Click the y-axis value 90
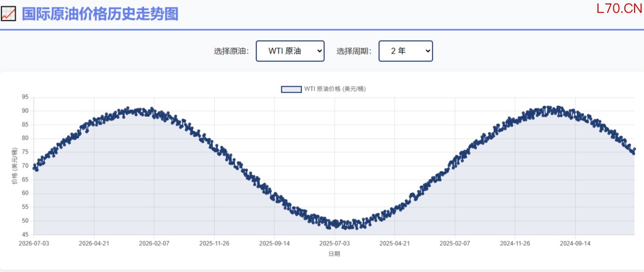 tap(25, 111)
